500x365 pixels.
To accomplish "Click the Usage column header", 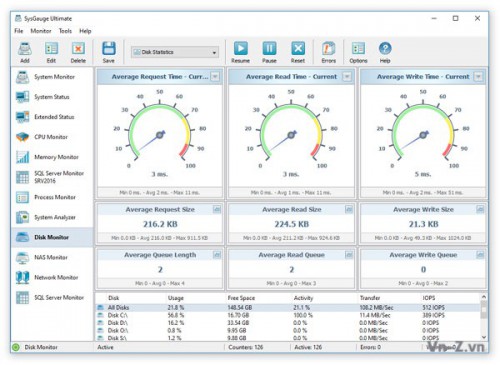I will [176, 298].
